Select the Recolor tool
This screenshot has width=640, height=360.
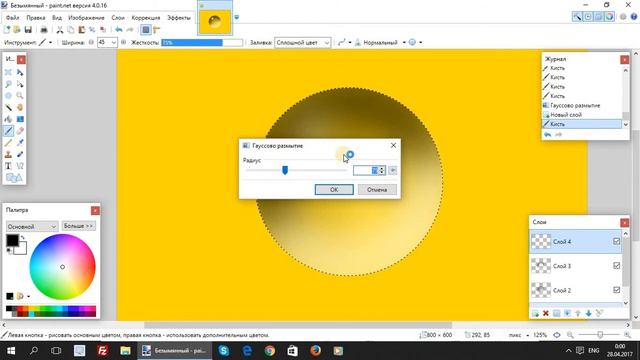point(20,154)
